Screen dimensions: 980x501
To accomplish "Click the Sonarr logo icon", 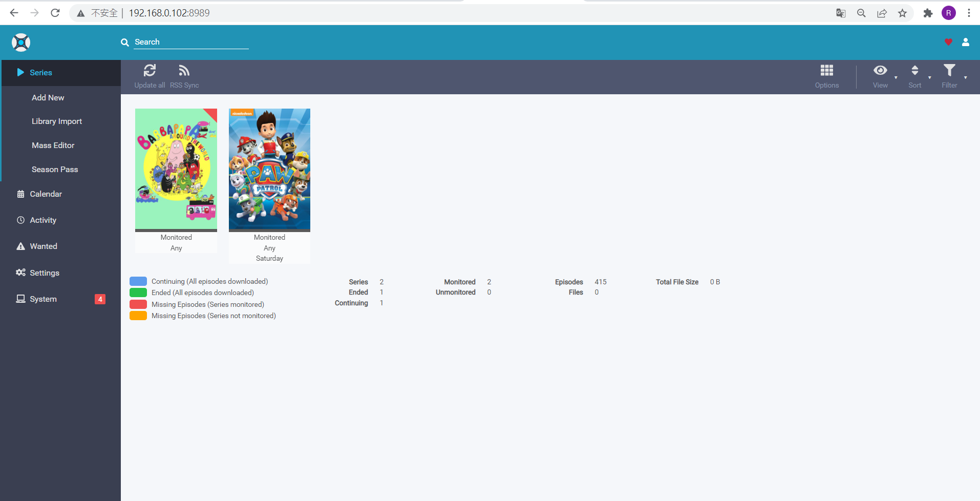I will pyautogui.click(x=21, y=43).
